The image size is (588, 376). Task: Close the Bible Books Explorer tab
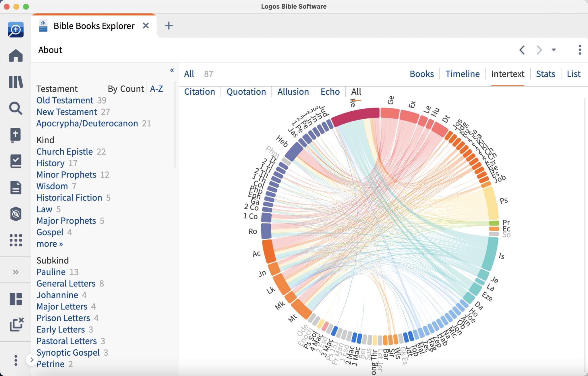146,26
